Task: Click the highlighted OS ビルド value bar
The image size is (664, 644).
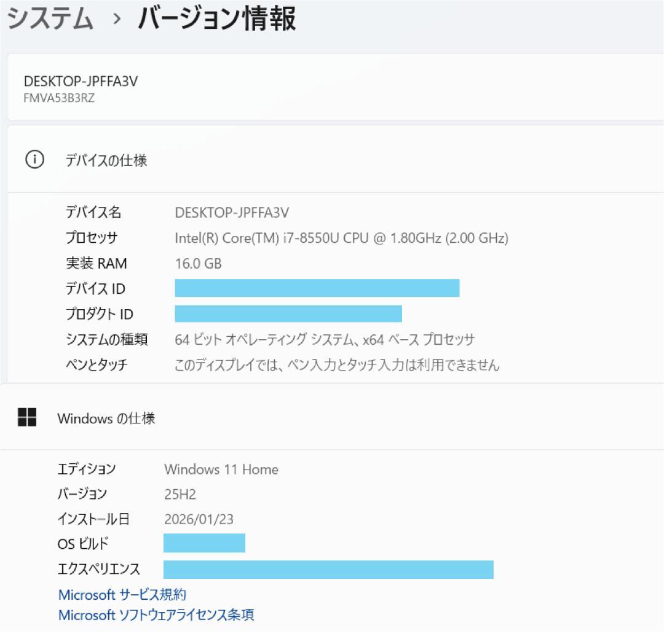Action: (204, 543)
